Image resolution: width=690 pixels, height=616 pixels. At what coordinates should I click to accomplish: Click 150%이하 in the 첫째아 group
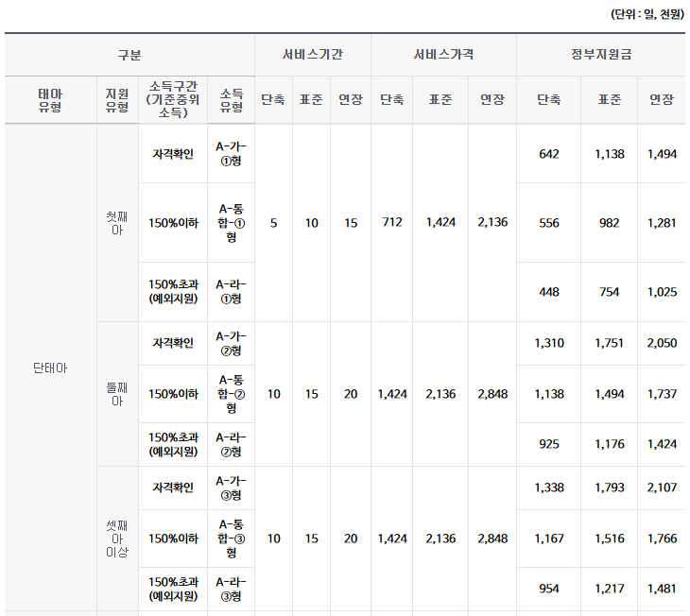[173, 223]
